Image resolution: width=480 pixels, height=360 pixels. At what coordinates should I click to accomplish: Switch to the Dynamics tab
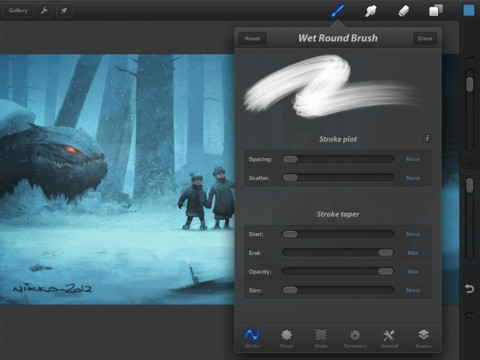(355, 338)
